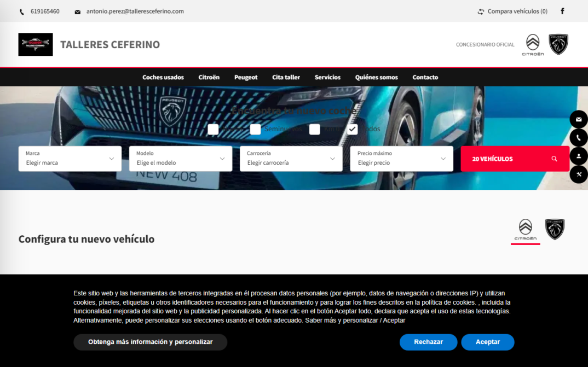Viewport: 588px width, 367px height.
Task: Click the TALLERES CEFERINO title text
Action: tap(110, 44)
